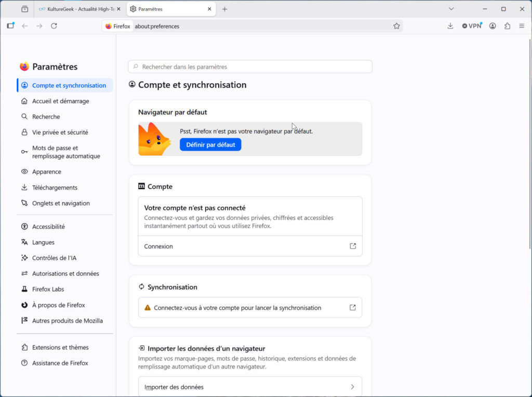This screenshot has height=397, width=532.
Task: Open Accueil et démarrage settings
Action: 65,101
